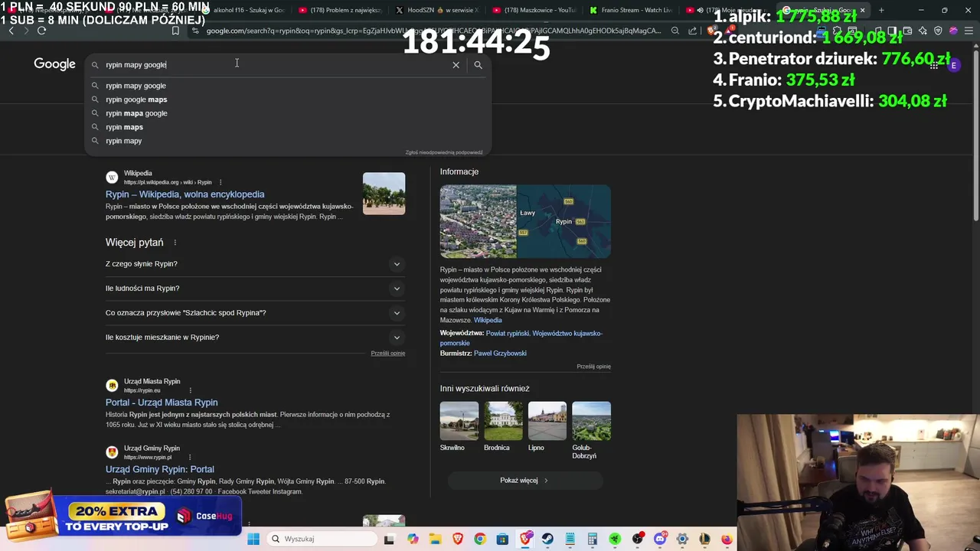Select suggestion 'rypin maps'
The image size is (980, 551).
(x=288, y=127)
